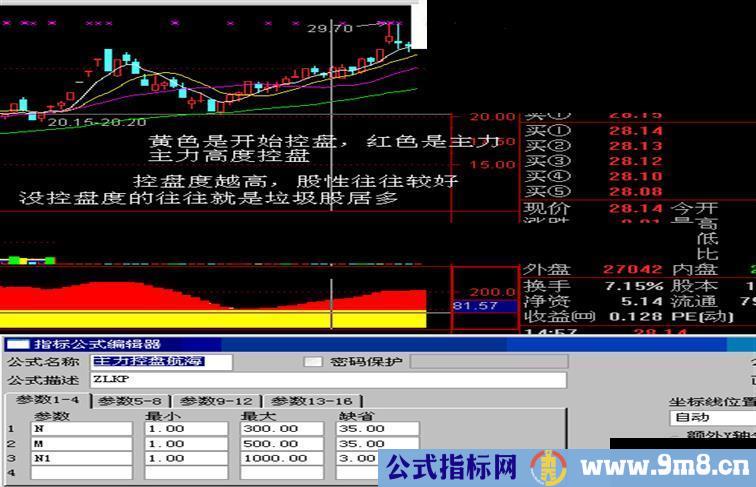Click the 公式名称 input field
Screen dimensions: 756x487
(161, 362)
